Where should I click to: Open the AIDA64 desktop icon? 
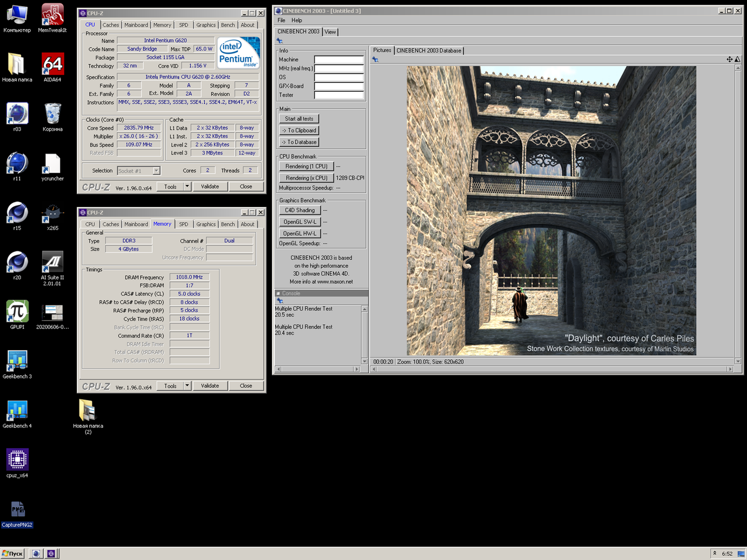52,67
